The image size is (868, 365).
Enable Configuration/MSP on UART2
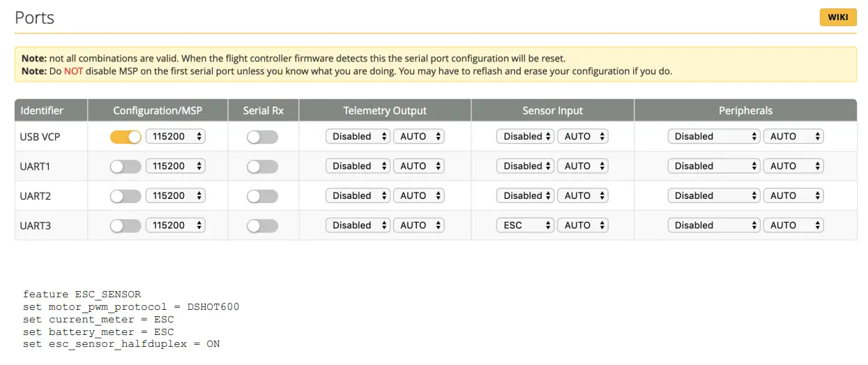pyautogui.click(x=125, y=196)
